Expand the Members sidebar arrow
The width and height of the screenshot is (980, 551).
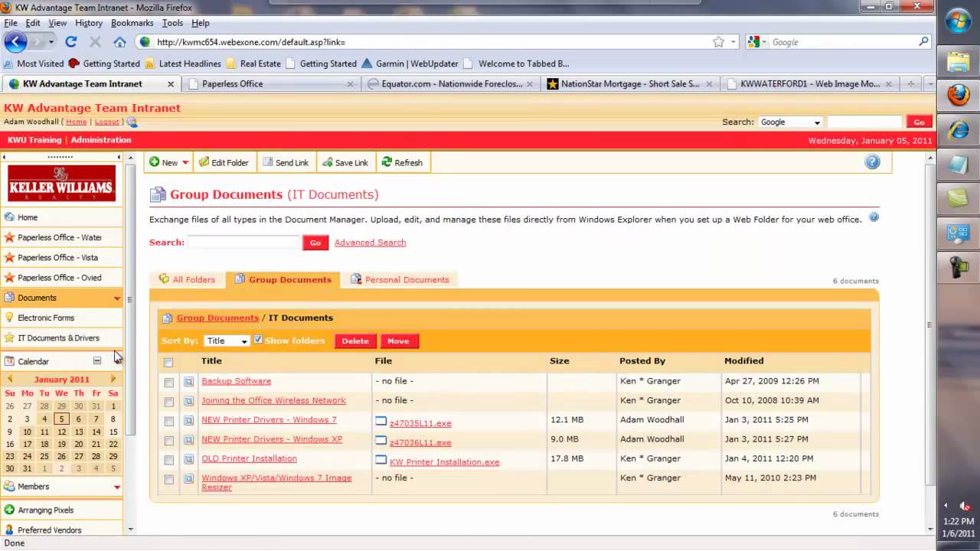click(117, 487)
